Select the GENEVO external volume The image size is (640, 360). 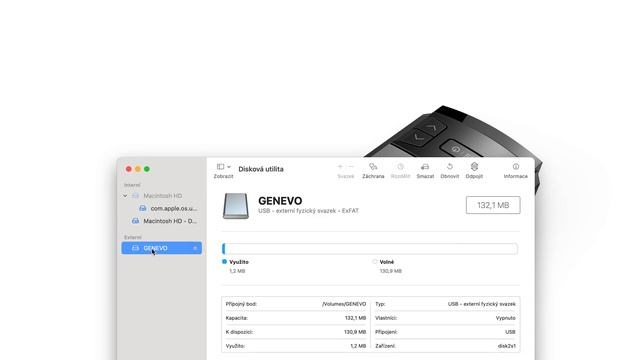pos(162,248)
